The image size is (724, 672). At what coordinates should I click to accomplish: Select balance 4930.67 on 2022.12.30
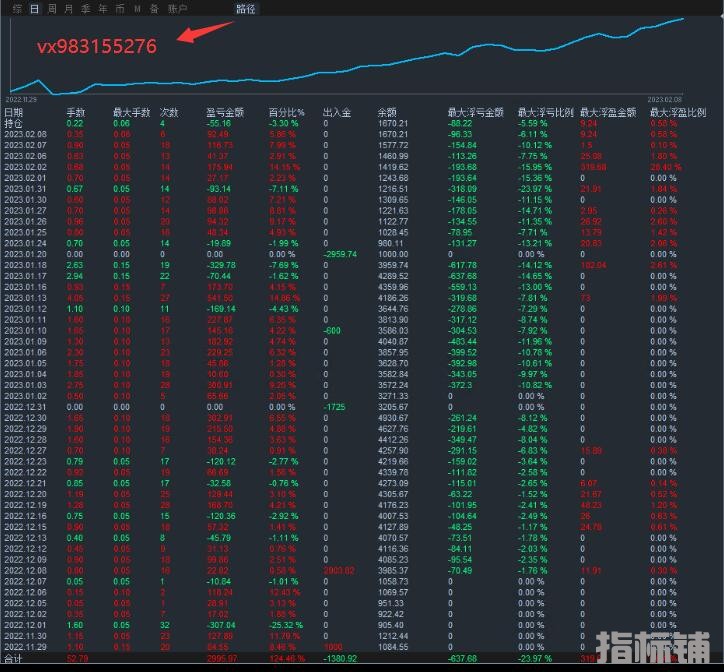pos(393,418)
